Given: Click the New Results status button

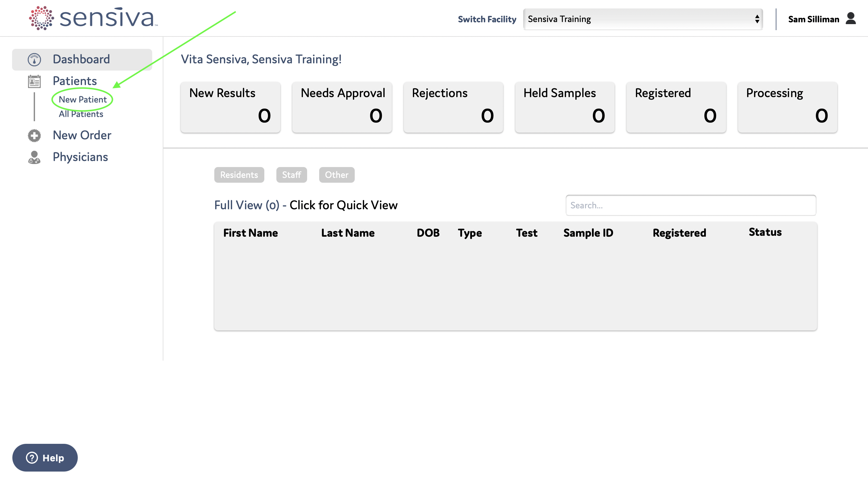Looking at the screenshot, I should (231, 106).
